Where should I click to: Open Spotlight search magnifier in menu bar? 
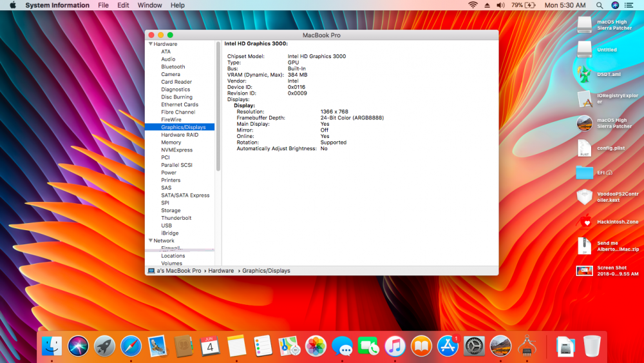(x=600, y=5)
